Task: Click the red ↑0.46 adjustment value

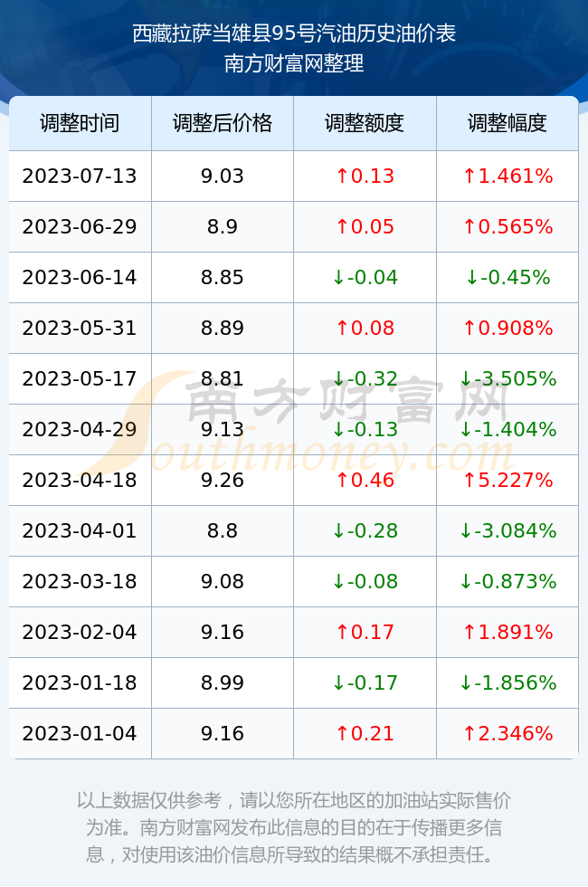Action: click(x=365, y=480)
